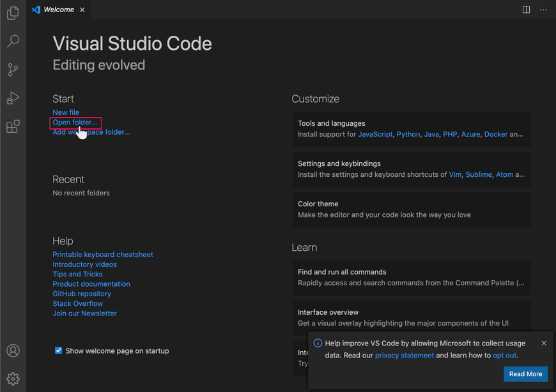Install PHP language support
The width and height of the screenshot is (556, 392).
point(450,134)
